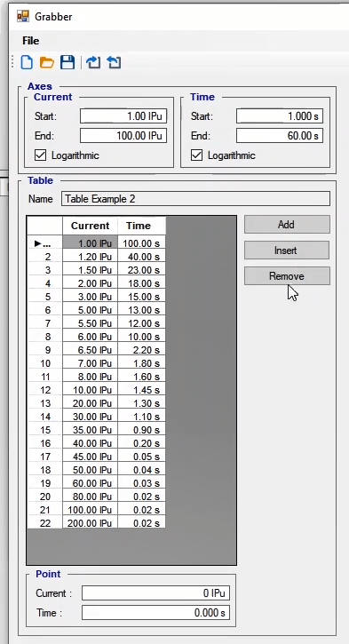349x644 pixels.
Task: Select row 12 header in the table
Action: coord(44,390)
